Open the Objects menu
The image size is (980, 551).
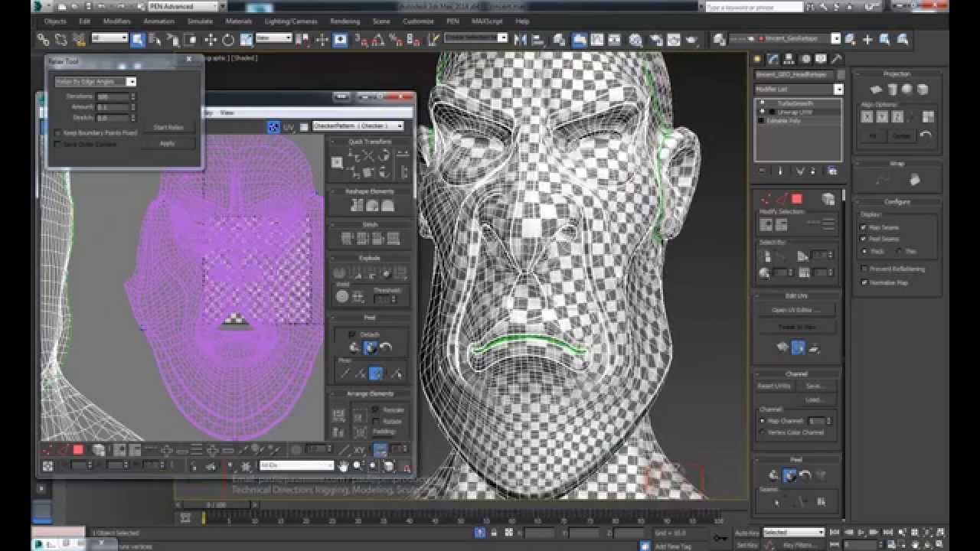(x=55, y=21)
